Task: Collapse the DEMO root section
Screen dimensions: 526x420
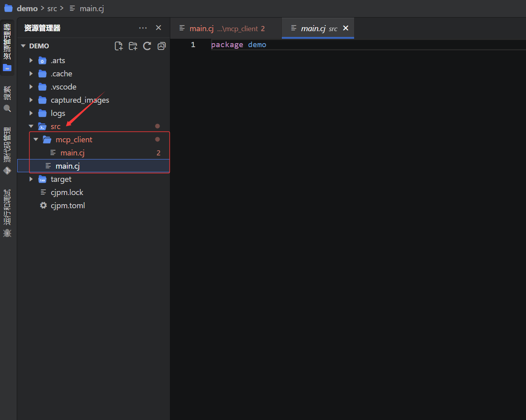Action: 23,46
